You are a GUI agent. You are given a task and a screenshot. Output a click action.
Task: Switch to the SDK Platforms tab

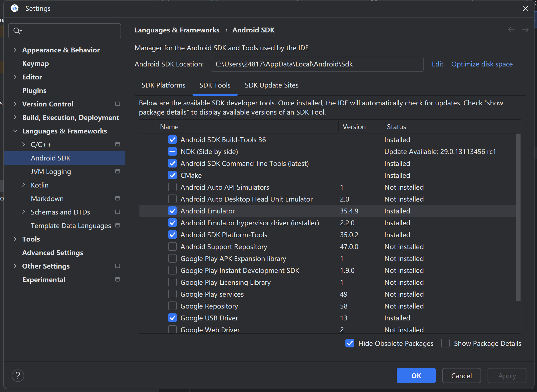click(163, 85)
